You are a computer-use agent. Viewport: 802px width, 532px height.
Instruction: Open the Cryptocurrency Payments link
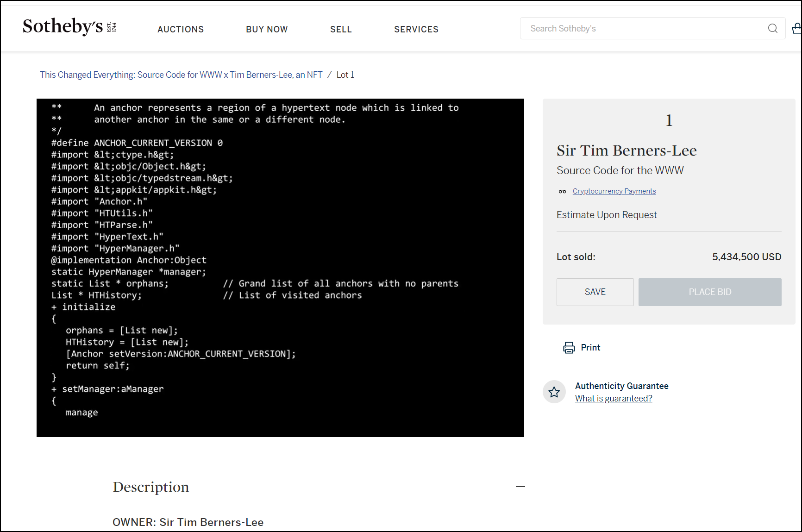click(614, 191)
